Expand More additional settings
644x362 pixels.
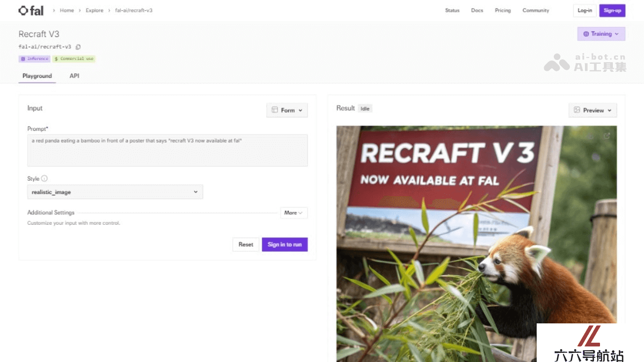point(294,213)
